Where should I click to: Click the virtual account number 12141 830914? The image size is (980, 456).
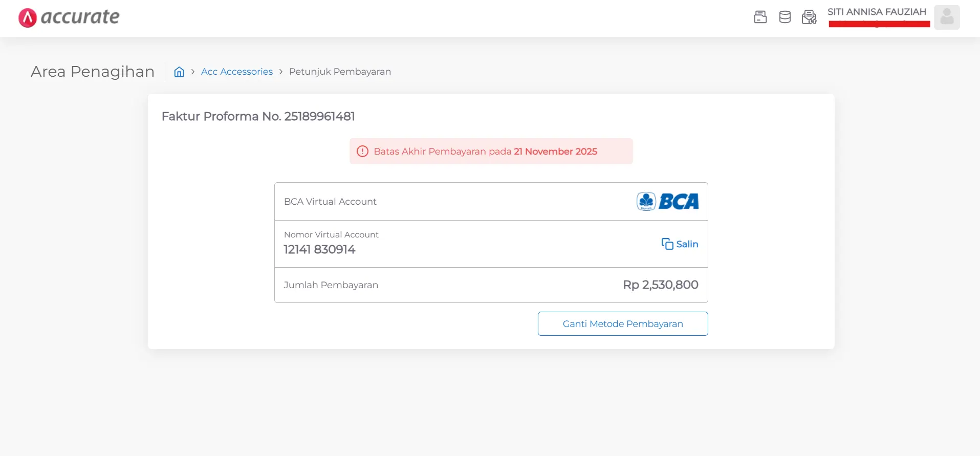pyautogui.click(x=319, y=250)
